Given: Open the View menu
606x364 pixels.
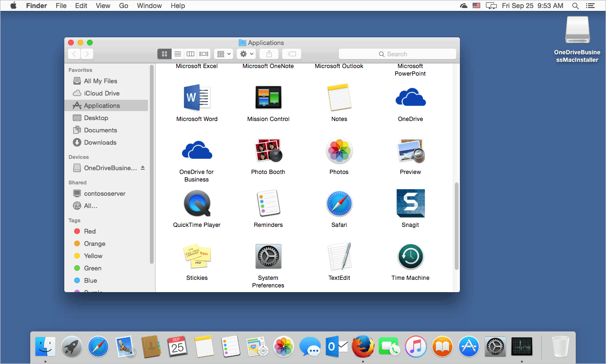Looking at the screenshot, I should [103, 6].
